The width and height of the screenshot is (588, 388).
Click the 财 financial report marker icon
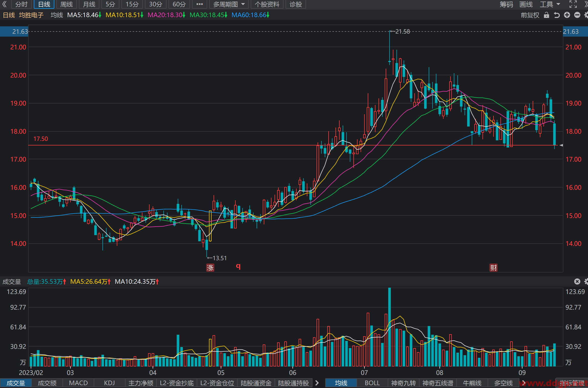pyautogui.click(x=493, y=268)
